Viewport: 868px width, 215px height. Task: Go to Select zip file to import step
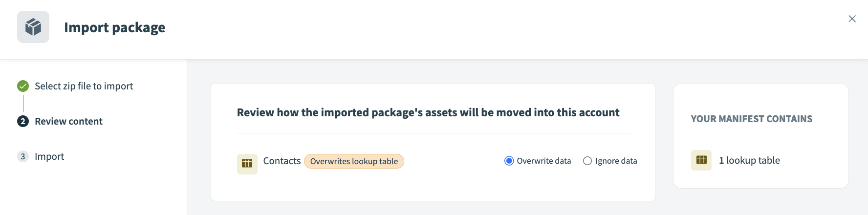tap(84, 86)
